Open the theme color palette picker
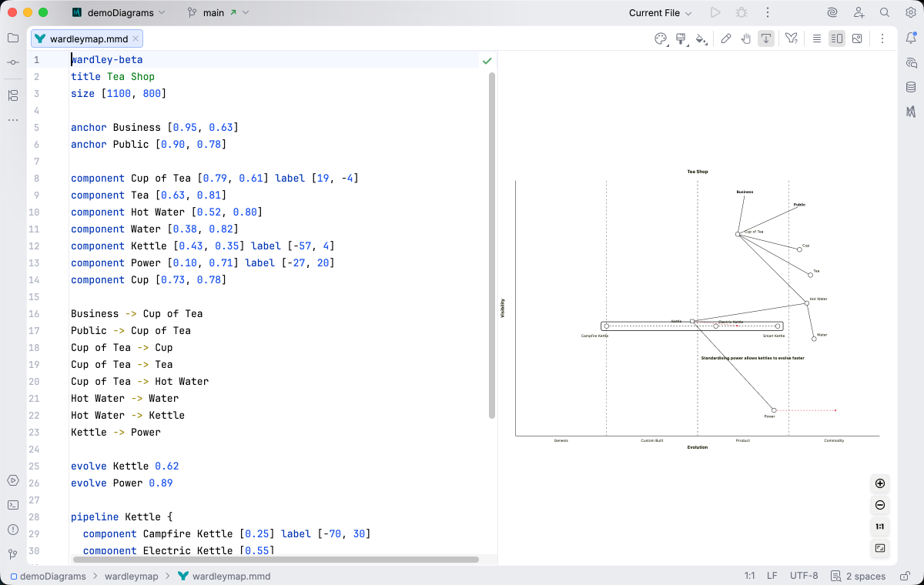924x585 pixels. [x=661, y=38]
